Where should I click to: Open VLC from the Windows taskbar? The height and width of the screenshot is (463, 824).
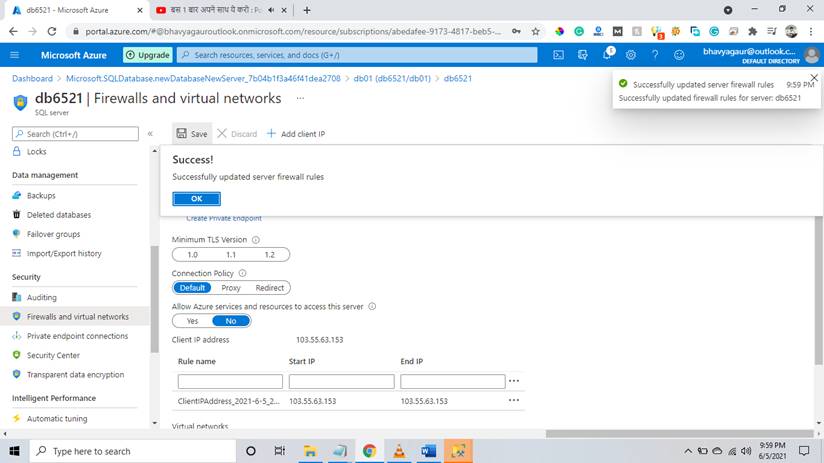(399, 451)
